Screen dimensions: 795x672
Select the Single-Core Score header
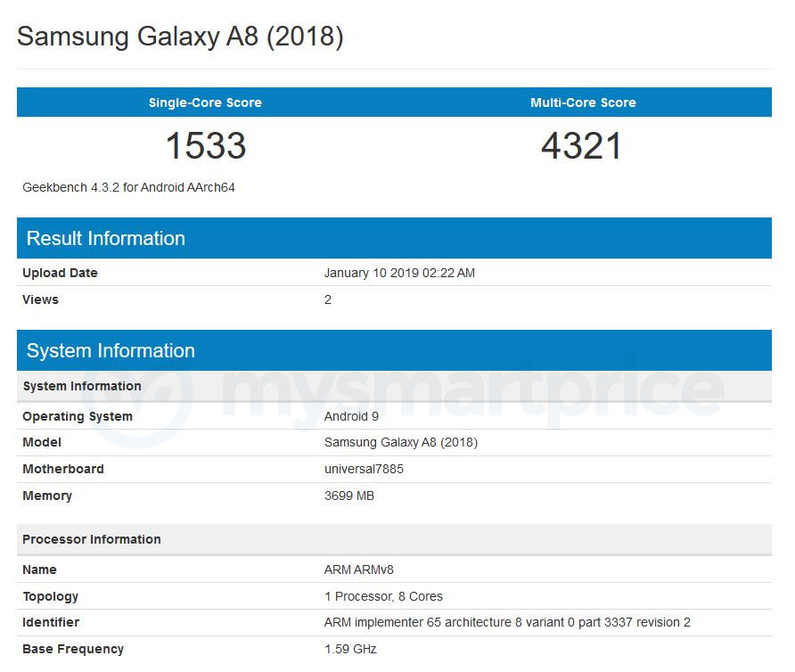(205, 102)
